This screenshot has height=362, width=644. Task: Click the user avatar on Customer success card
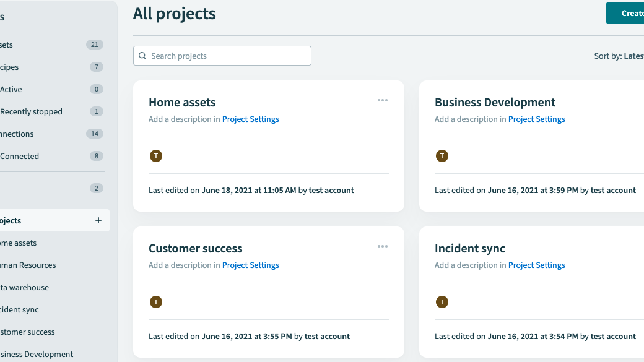(156, 302)
